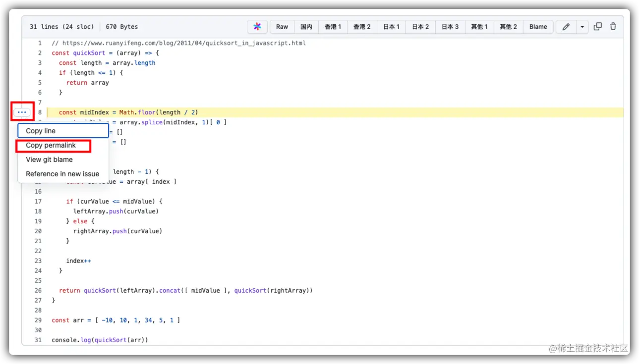This screenshot has width=639, height=364.
Task: Click the 'index++' code line
Action: click(79, 261)
